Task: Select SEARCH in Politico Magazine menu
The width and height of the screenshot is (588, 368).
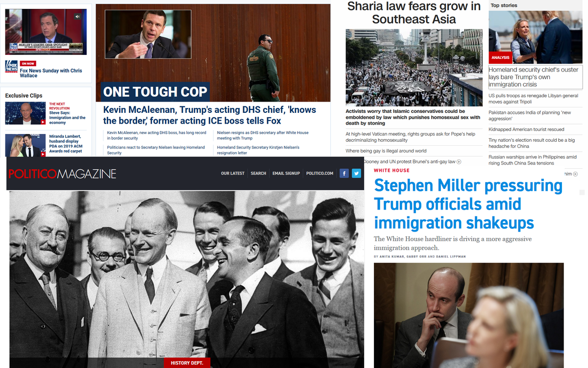Action: (x=258, y=173)
